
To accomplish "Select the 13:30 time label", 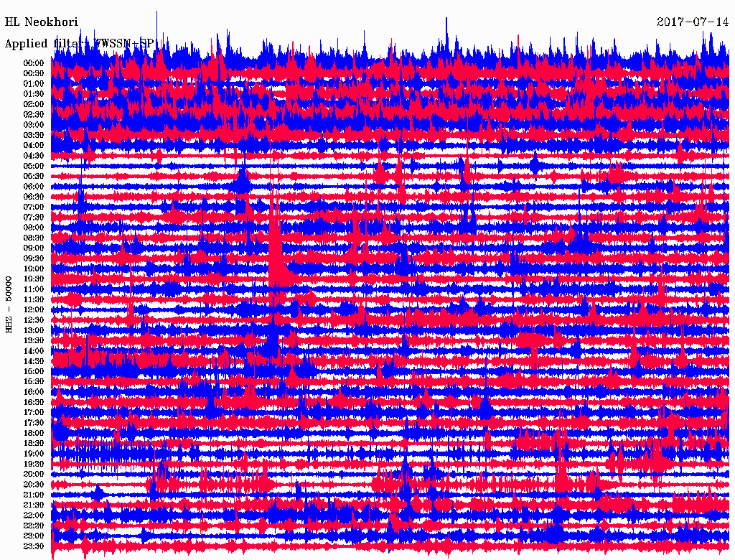I will click(x=34, y=341).
